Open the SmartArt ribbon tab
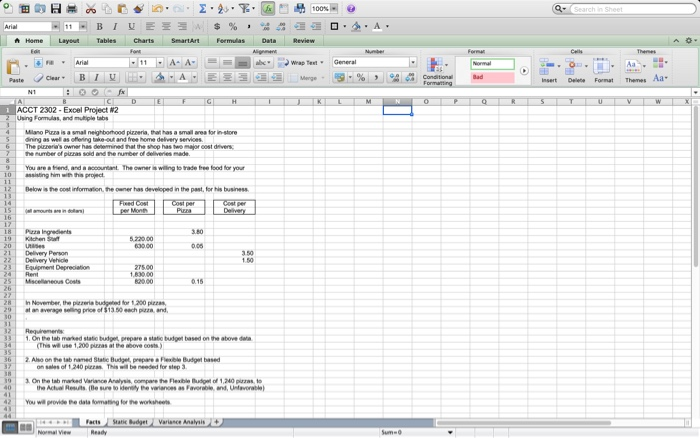The image size is (700, 438). click(x=185, y=41)
